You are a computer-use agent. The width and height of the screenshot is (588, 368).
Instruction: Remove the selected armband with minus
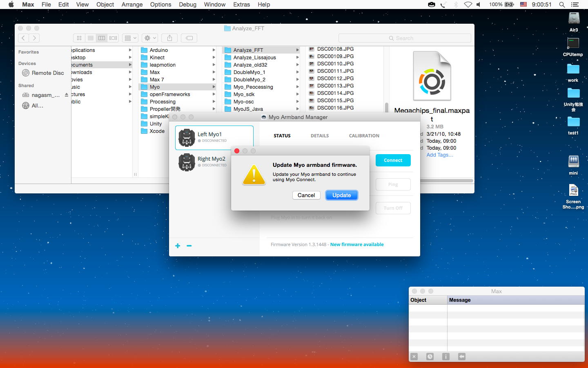tap(189, 246)
